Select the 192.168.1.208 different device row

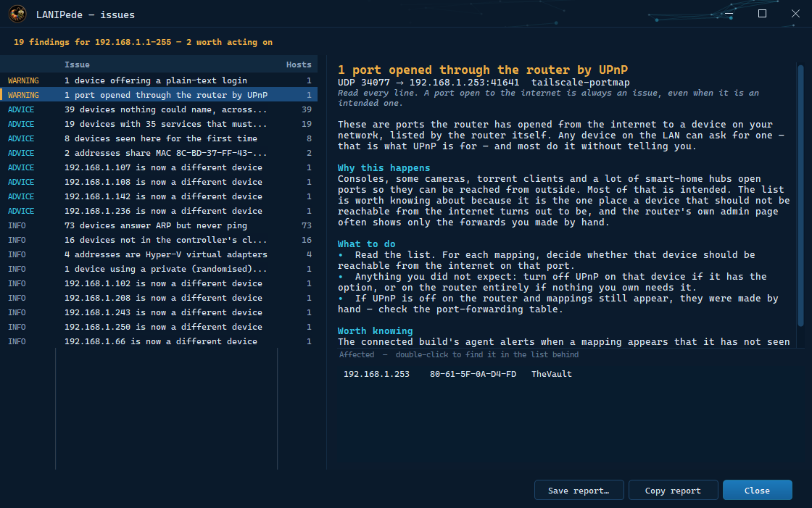point(159,298)
